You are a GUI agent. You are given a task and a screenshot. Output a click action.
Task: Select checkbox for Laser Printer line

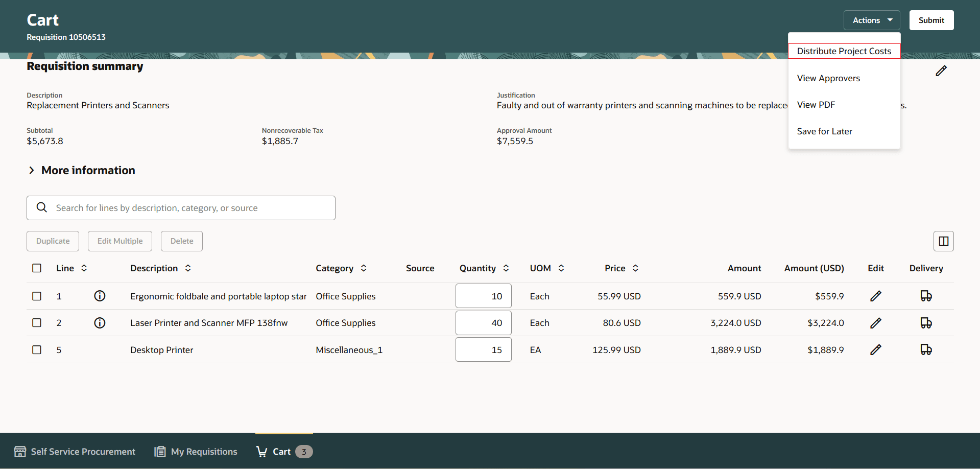click(36, 322)
